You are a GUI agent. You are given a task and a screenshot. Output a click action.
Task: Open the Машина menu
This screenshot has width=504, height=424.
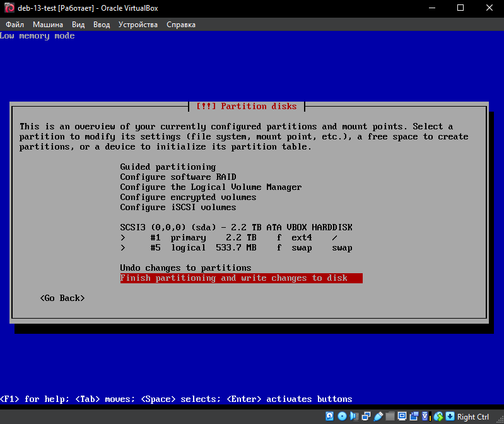point(48,25)
